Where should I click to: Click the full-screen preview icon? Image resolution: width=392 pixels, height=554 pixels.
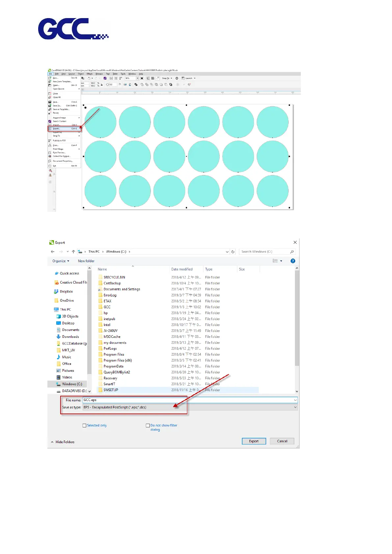[142, 78]
